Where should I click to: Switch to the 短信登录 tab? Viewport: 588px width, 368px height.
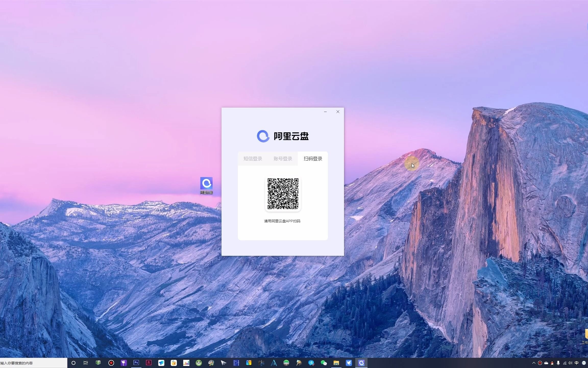click(253, 159)
